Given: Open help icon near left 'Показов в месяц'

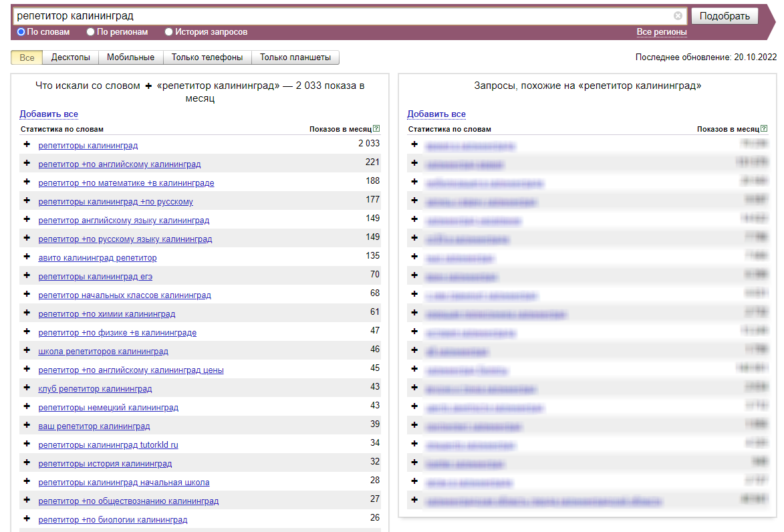Looking at the screenshot, I should (x=376, y=128).
